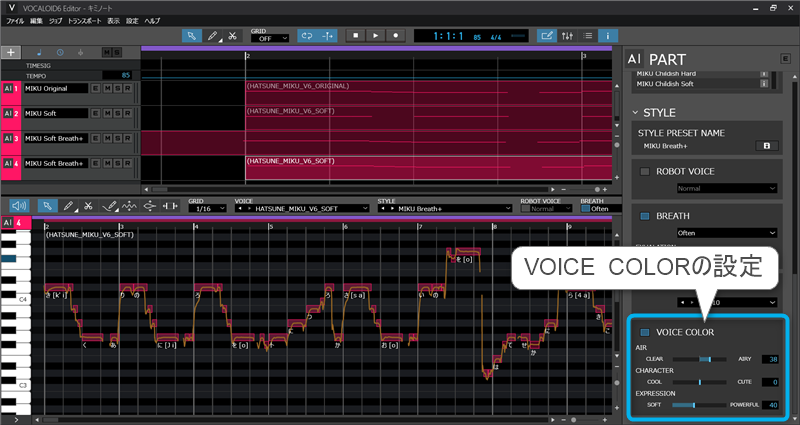Viewport: 800px width, 425px height.
Task: Solo the MIKU Original track
Action: click(117, 88)
